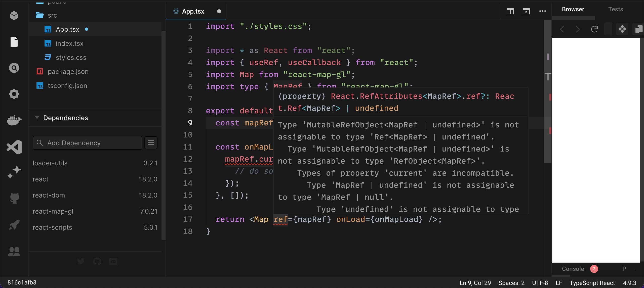
Task: Split the editor using the split view icon
Action: pos(510,11)
